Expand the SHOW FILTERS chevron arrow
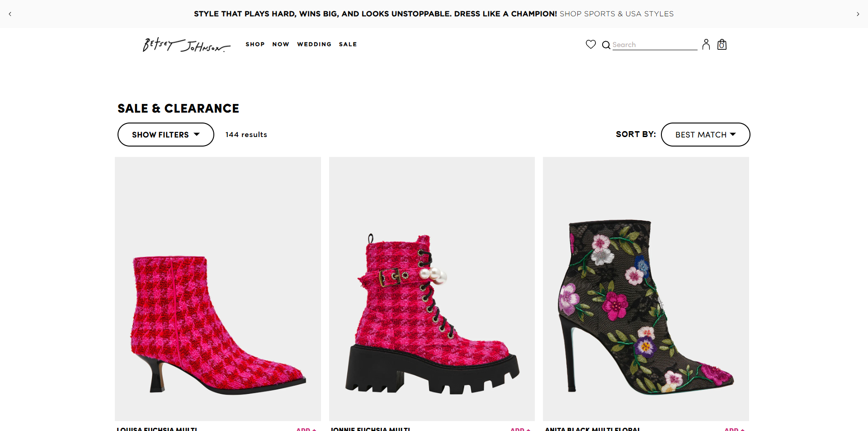 point(197,134)
